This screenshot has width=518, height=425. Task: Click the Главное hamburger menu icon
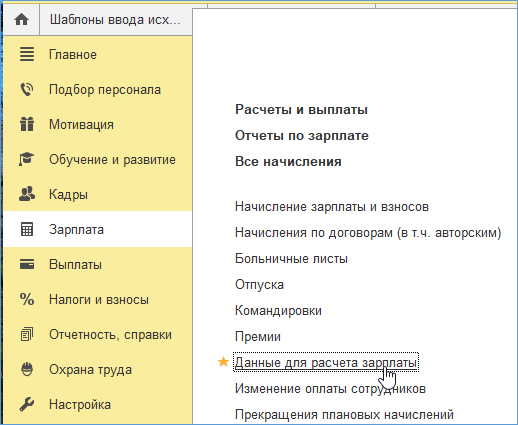point(27,54)
